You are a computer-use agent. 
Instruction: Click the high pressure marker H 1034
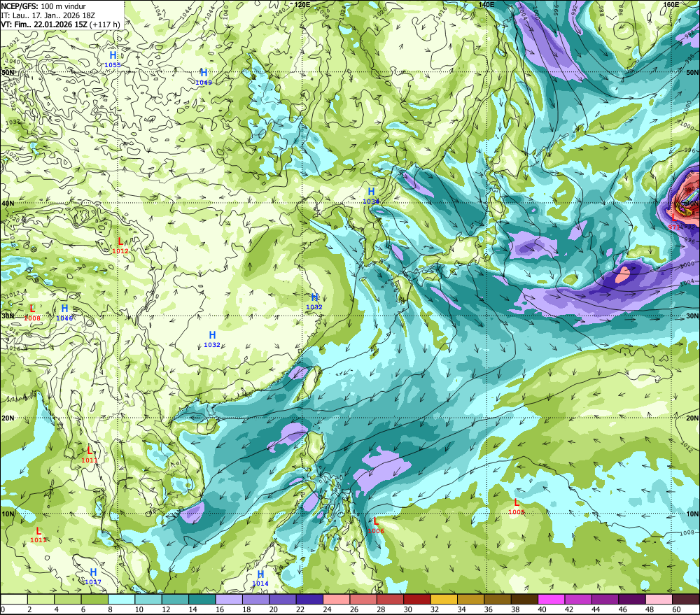point(371,195)
